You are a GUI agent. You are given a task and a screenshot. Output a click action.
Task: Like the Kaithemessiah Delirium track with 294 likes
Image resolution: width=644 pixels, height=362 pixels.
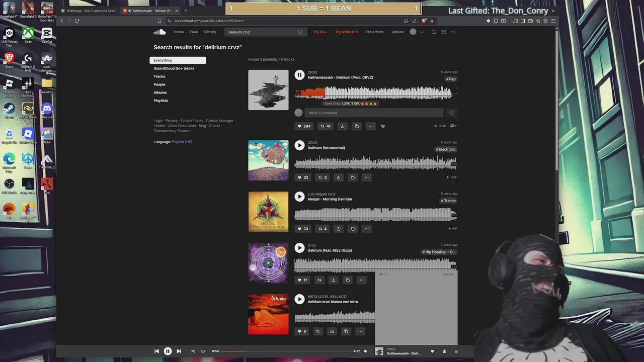pos(303,126)
